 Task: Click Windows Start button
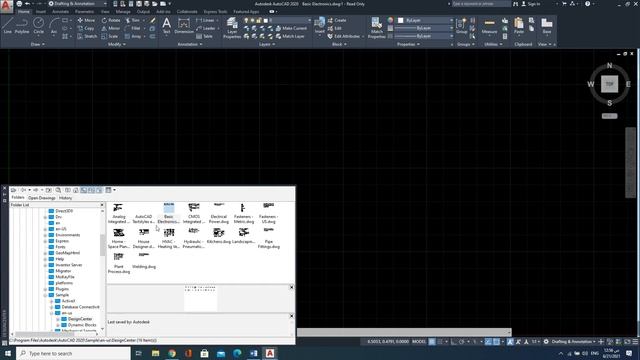8,353
